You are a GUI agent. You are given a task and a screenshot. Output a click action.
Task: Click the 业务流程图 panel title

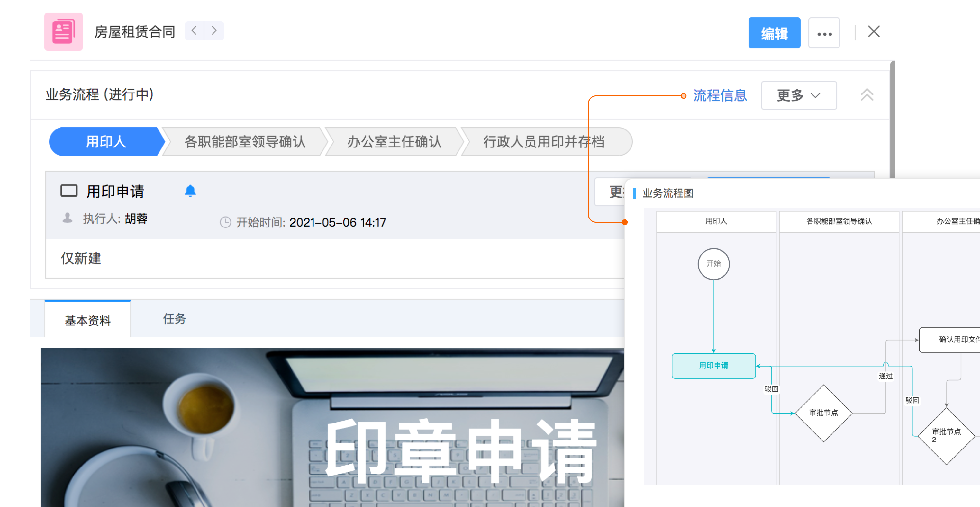(x=668, y=193)
